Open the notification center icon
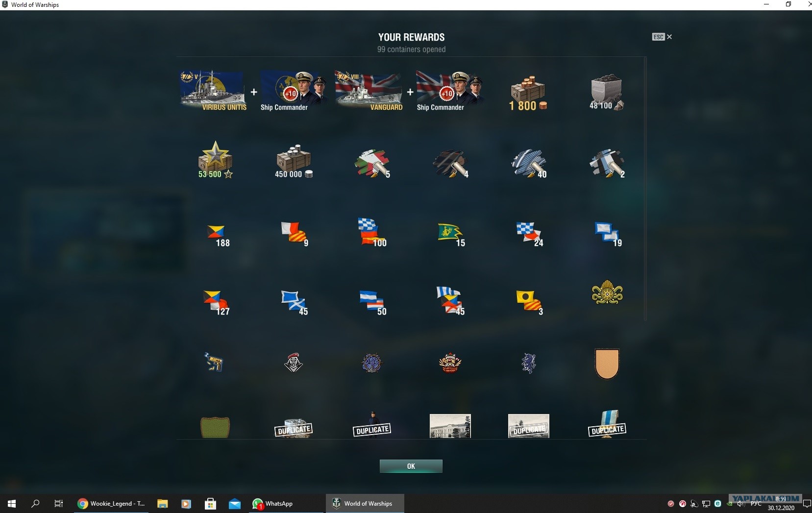Viewport: 812px width, 513px height. (806, 504)
